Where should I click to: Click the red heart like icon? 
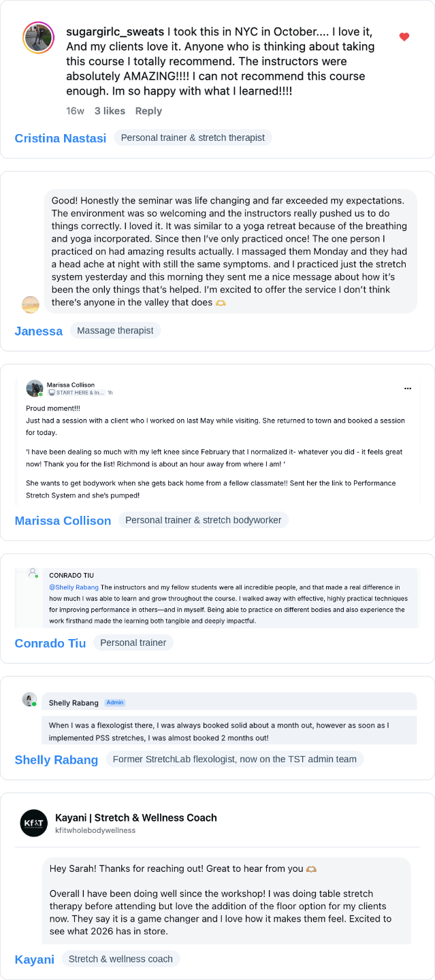tap(404, 37)
